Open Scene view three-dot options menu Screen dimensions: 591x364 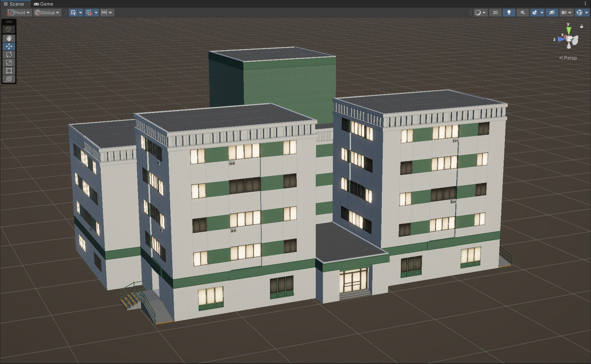(x=585, y=4)
